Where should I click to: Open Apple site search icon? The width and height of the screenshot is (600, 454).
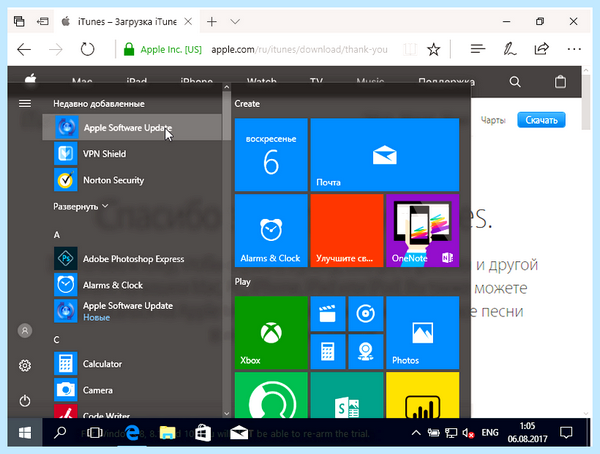[x=515, y=82]
